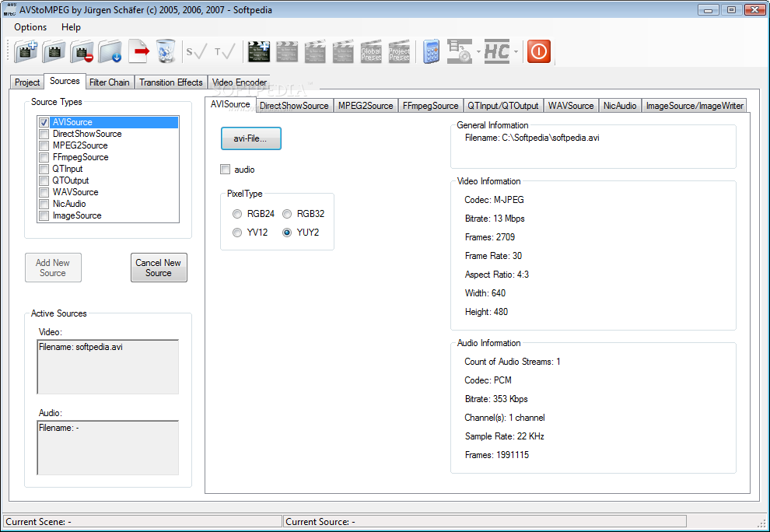
Task: Click the document with red arrow icon
Action: pyautogui.click(x=138, y=51)
